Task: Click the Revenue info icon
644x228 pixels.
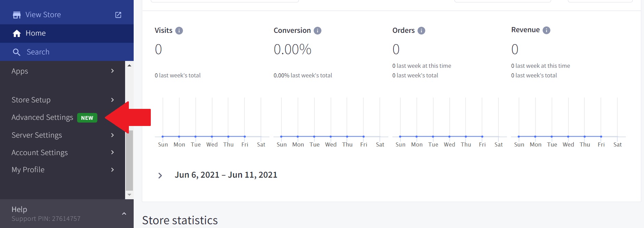Action: click(x=546, y=30)
